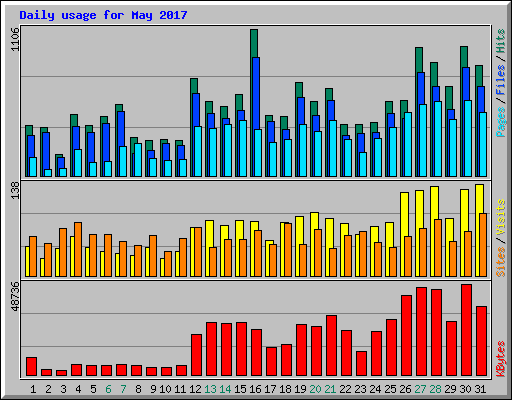Click green weekend day 7 label
This screenshot has width=512, height=400.
[x=123, y=389]
